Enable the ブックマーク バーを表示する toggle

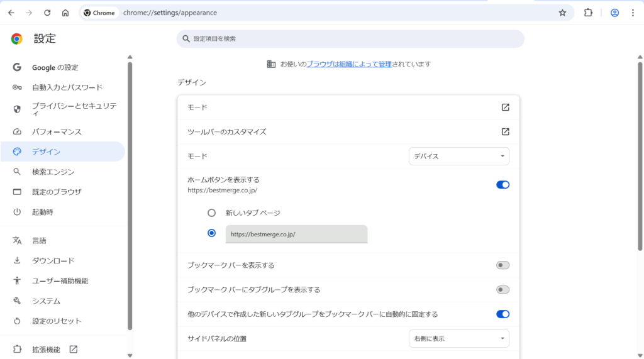point(502,265)
